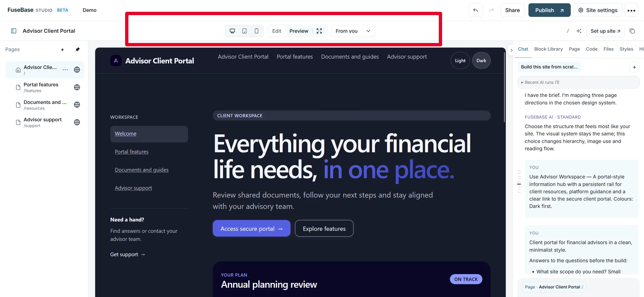Open fullscreen preview icon
The height and width of the screenshot is (297, 644).
click(319, 31)
